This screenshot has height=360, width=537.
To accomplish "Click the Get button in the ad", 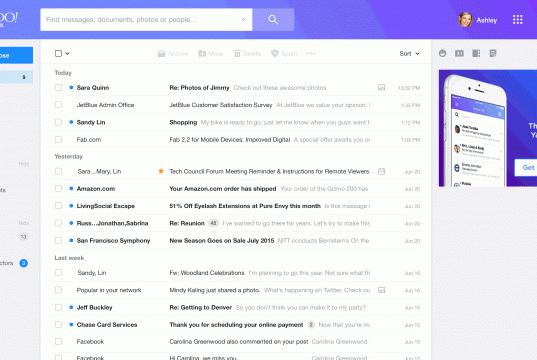I will (x=526, y=167).
